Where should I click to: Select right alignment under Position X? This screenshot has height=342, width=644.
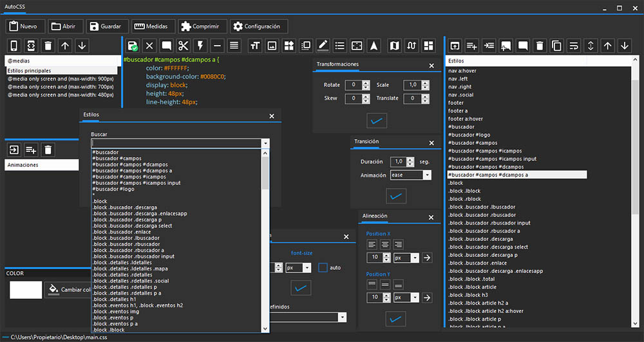tap(398, 245)
